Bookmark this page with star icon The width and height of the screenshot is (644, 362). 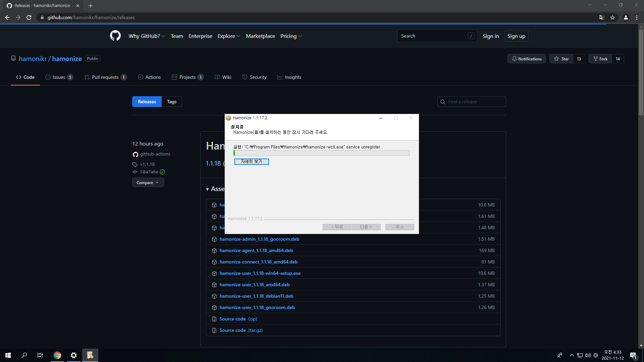612,17
